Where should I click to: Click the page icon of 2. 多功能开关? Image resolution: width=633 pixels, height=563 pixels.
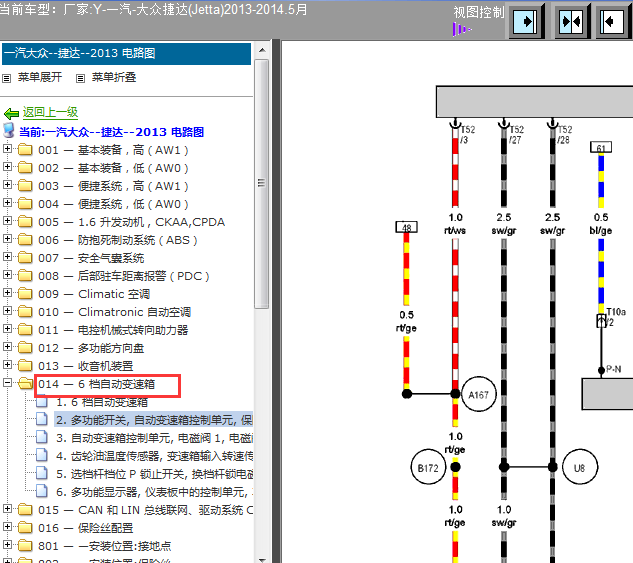click(42, 420)
